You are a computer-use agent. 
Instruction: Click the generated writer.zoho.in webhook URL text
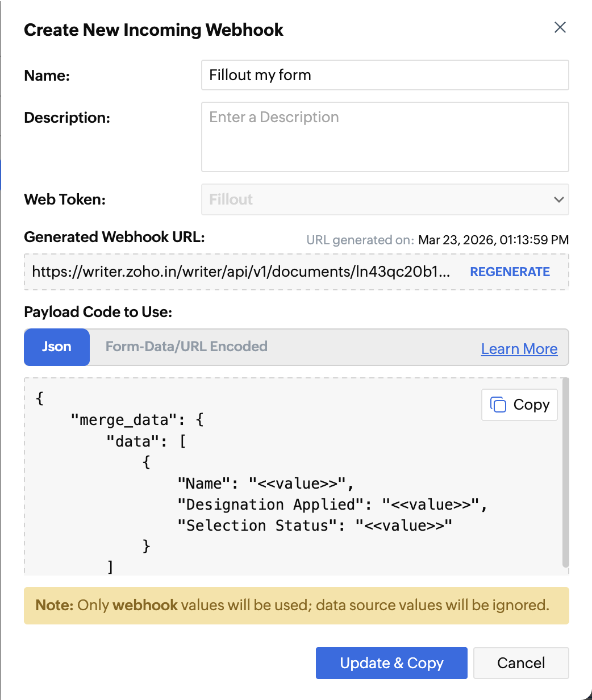pos(241,272)
